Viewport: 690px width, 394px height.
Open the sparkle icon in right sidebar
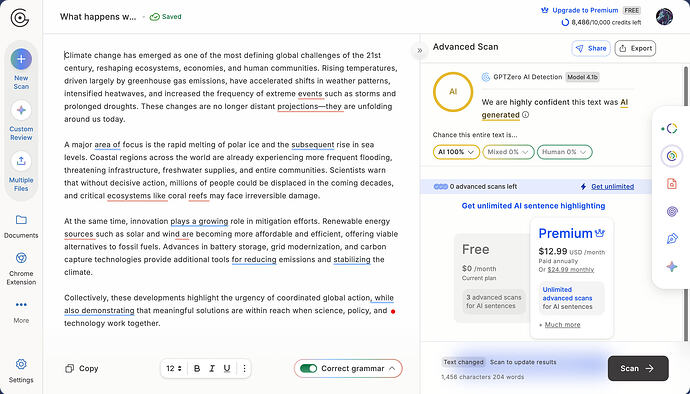[x=672, y=266]
